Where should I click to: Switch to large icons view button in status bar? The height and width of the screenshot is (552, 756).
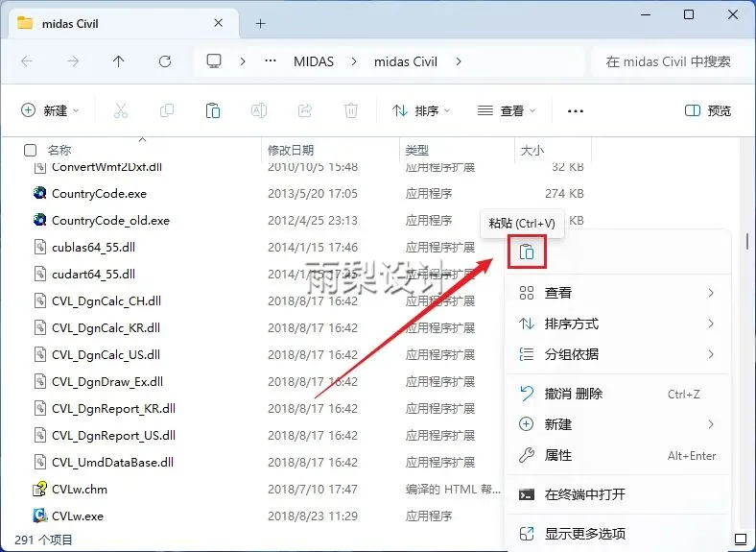[x=740, y=539]
